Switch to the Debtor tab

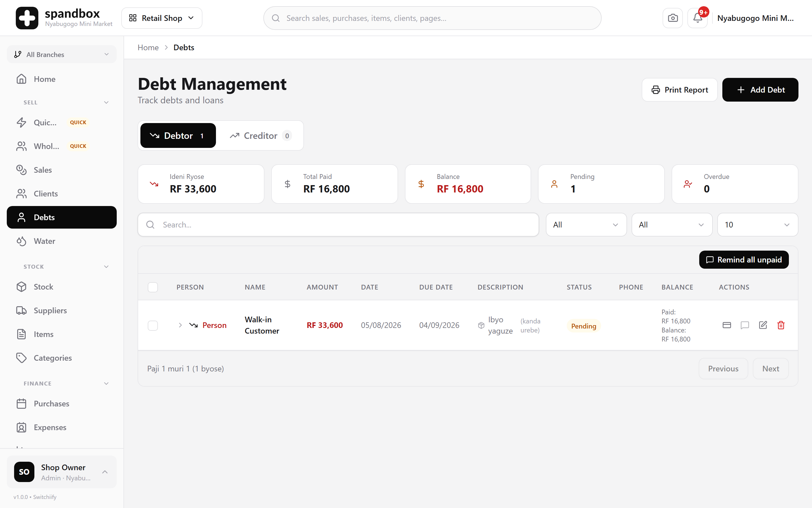[x=178, y=135]
